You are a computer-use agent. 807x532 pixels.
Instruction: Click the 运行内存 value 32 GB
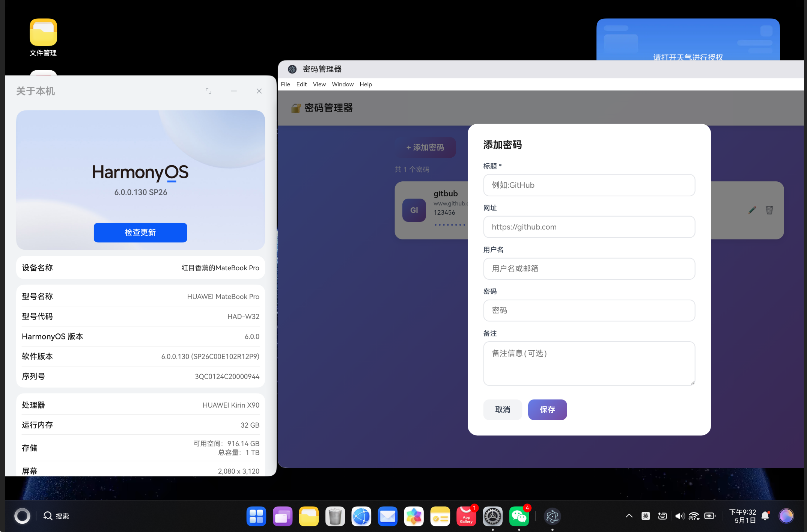point(250,425)
